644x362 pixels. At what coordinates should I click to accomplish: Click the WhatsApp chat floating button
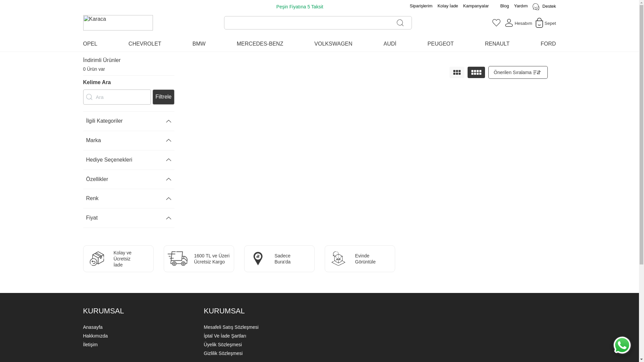click(x=622, y=345)
